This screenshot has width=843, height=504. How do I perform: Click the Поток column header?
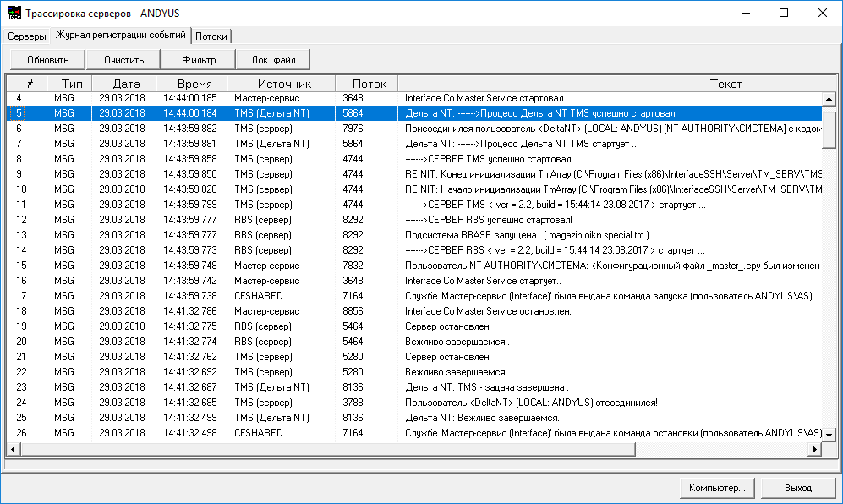[369, 84]
